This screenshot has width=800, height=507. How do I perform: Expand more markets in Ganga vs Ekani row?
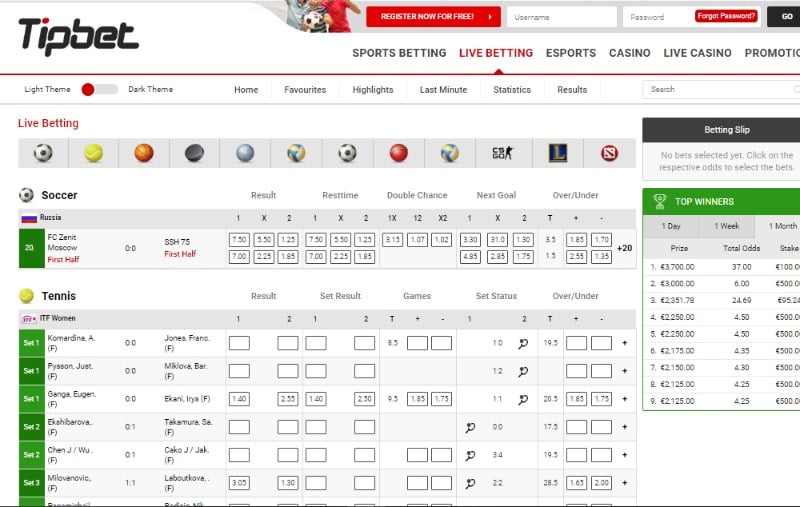tap(624, 399)
